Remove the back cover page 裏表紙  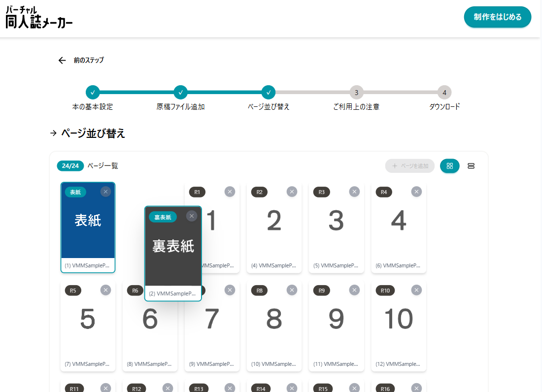point(192,216)
